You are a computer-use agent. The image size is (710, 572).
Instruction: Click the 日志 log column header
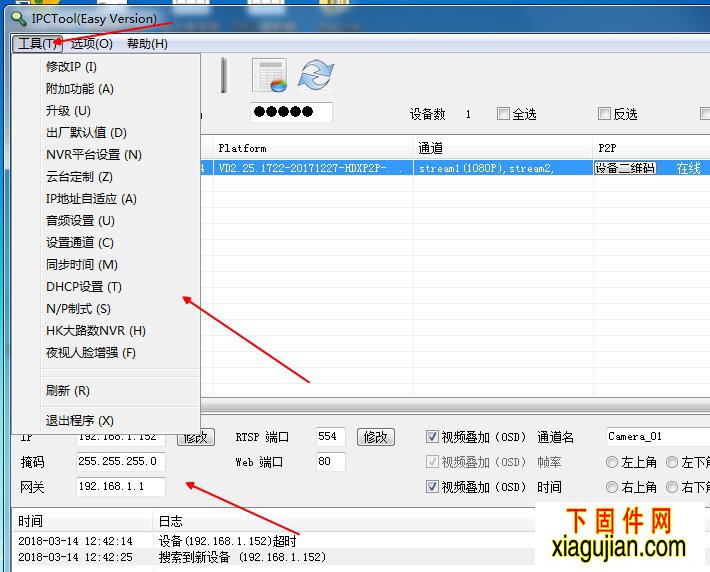point(344,521)
